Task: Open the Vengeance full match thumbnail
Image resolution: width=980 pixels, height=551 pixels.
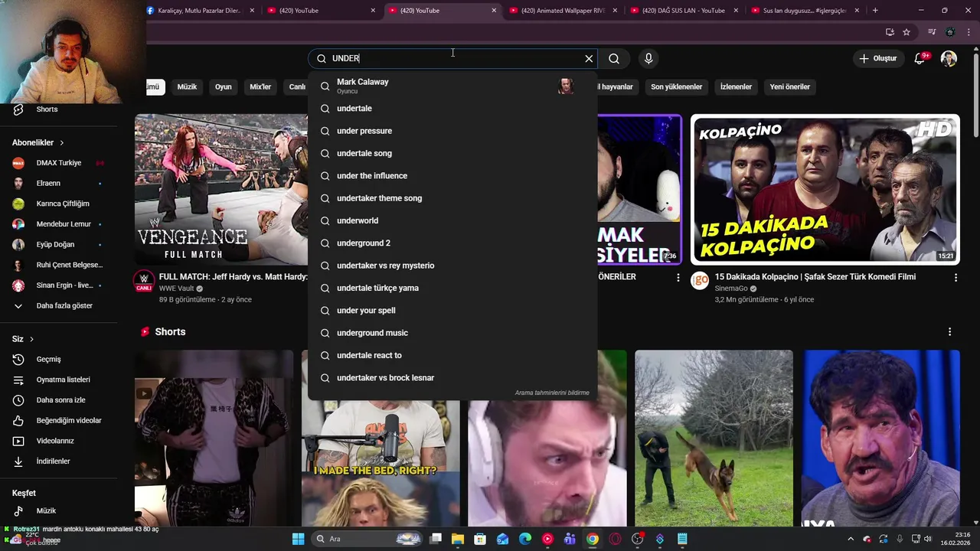Action: (221, 190)
